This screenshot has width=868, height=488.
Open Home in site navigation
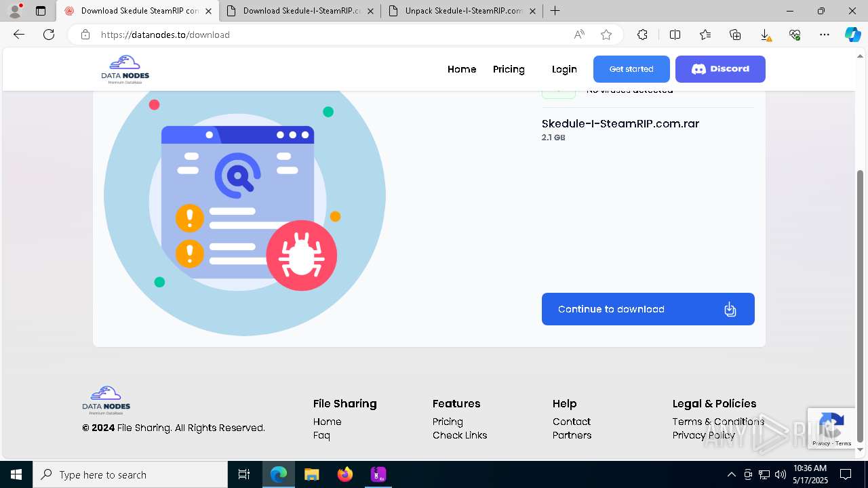pyautogui.click(x=462, y=69)
